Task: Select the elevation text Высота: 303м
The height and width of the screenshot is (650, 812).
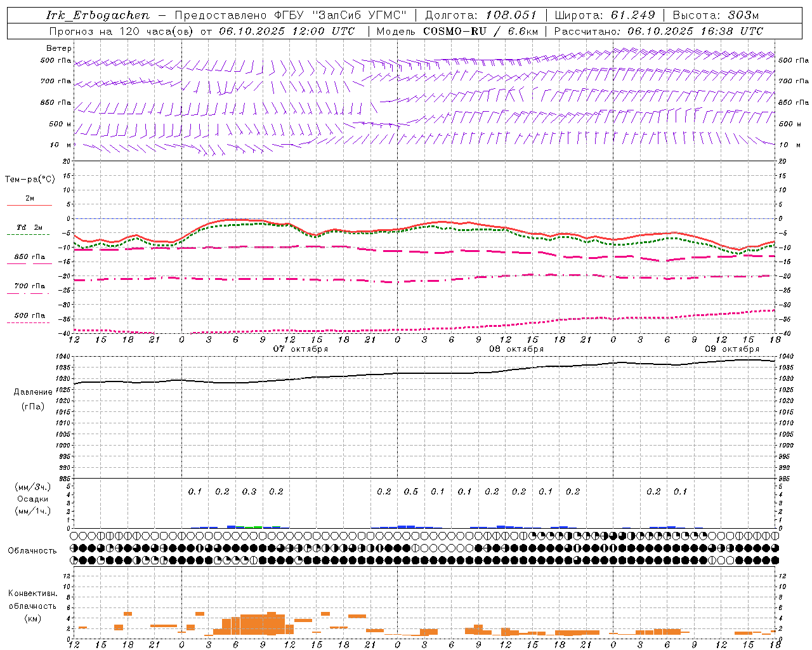Action: tap(716, 15)
